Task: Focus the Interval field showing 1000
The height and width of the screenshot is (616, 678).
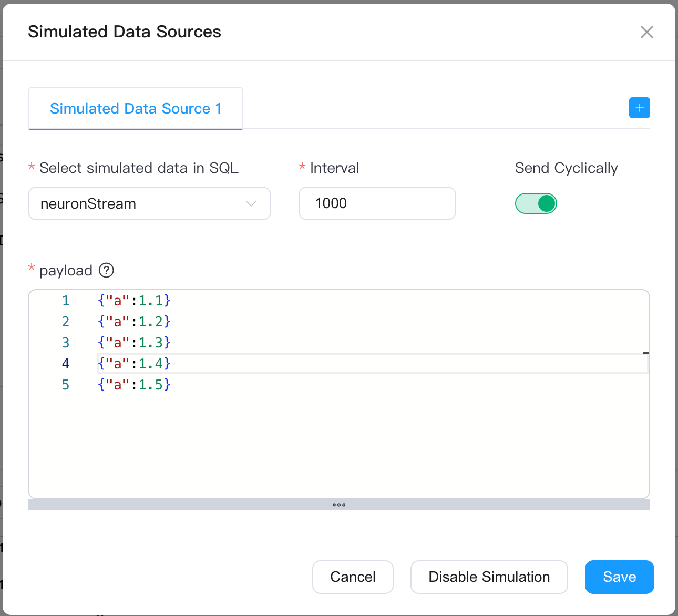Action: (x=377, y=203)
